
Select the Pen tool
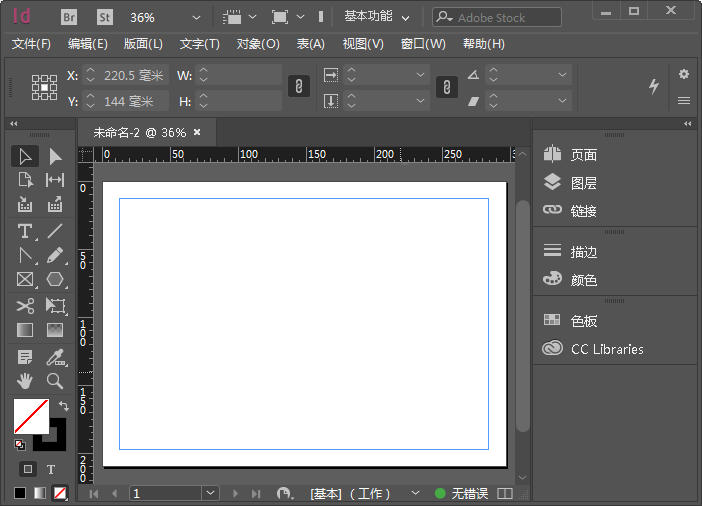point(25,256)
